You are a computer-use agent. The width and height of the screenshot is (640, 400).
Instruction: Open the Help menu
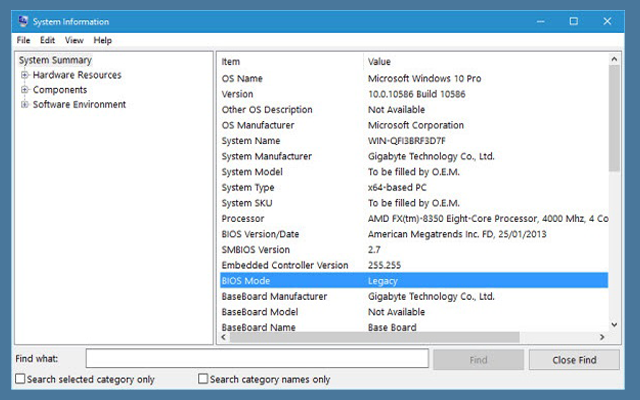click(x=102, y=40)
